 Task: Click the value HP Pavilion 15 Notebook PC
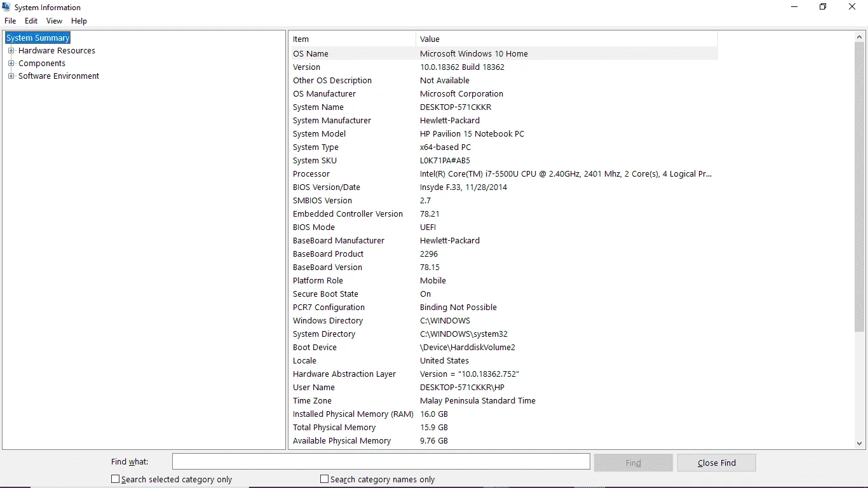[472, 134]
